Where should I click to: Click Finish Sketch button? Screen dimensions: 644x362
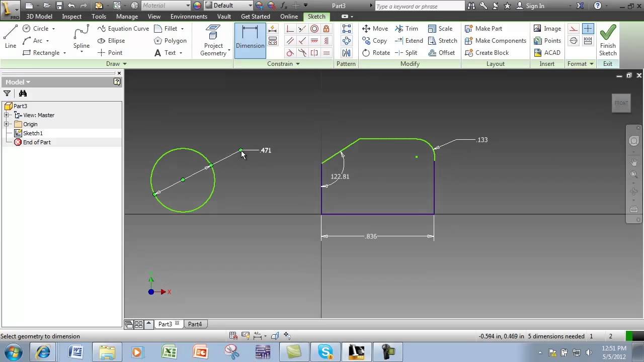click(x=608, y=40)
